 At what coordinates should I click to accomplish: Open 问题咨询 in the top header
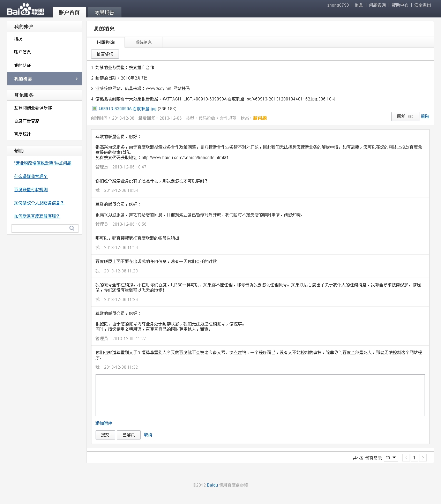[378, 5]
